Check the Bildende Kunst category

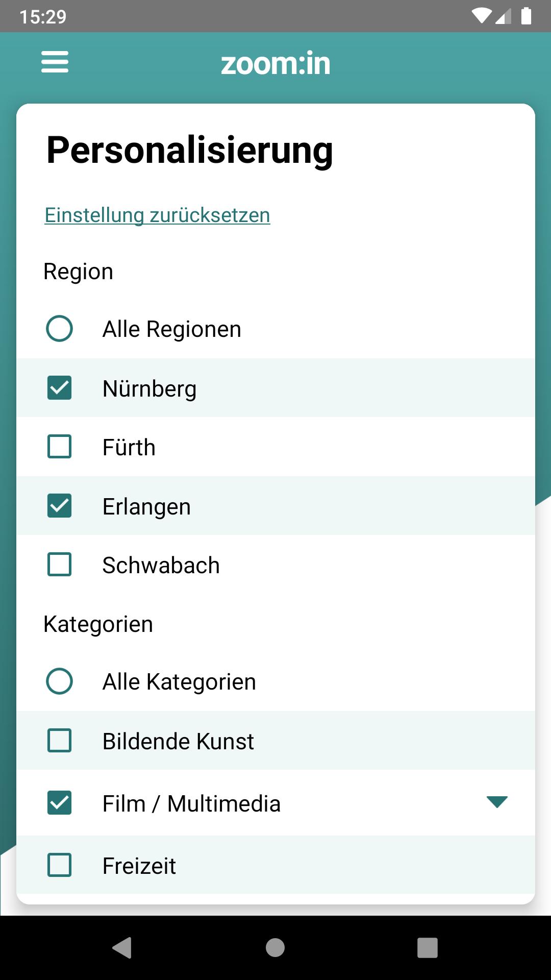coord(59,740)
